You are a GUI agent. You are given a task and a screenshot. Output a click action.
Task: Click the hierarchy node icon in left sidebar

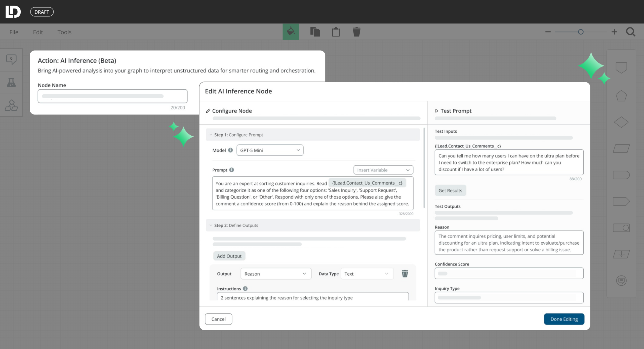[x=11, y=105]
